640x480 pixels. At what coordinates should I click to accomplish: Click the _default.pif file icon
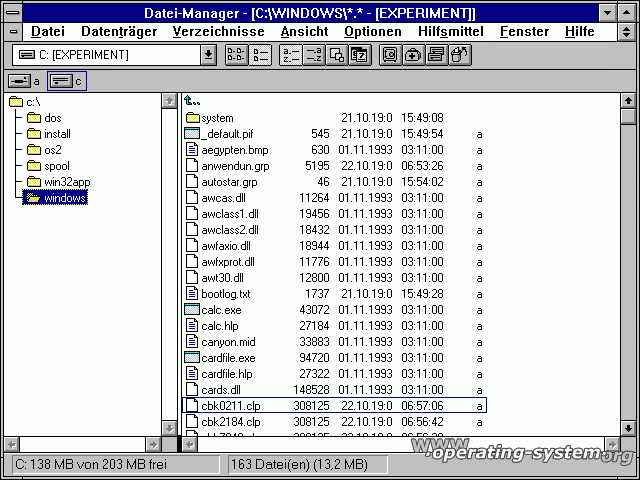click(x=192, y=134)
